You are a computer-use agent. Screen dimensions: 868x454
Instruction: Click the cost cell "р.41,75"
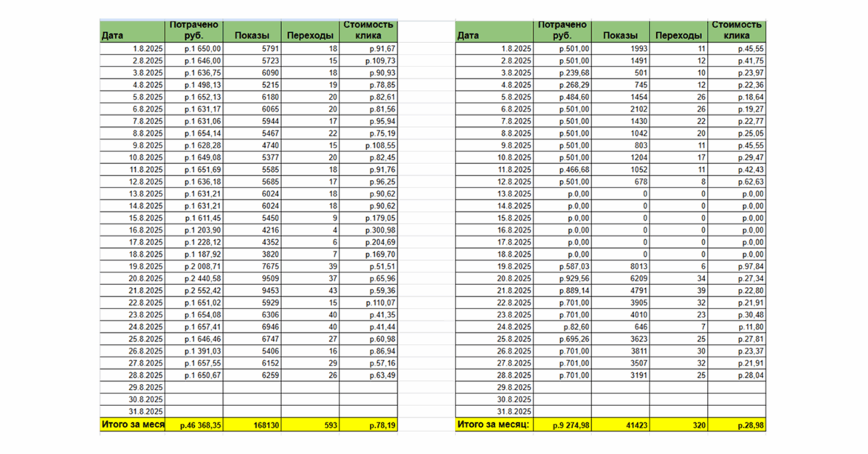pos(737,61)
